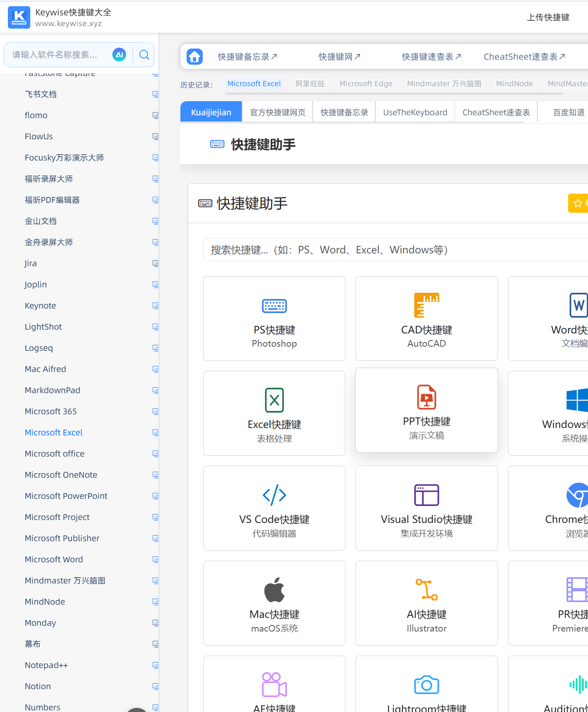Select Jira in sidebar list
Screen dimensions: 588x712
tap(31, 263)
